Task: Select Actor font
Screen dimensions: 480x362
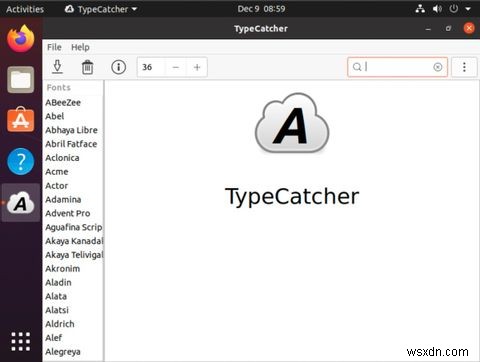Action: pos(73,186)
